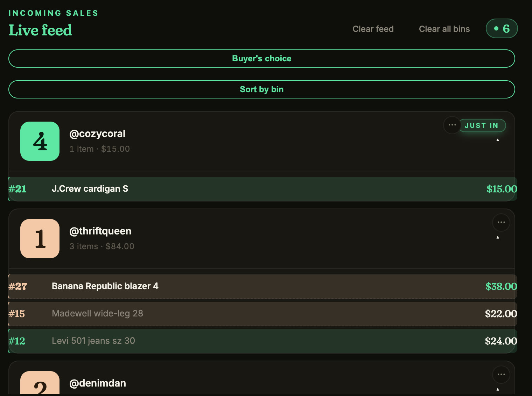
Task: Click the @denimdan username
Action: [x=98, y=383]
